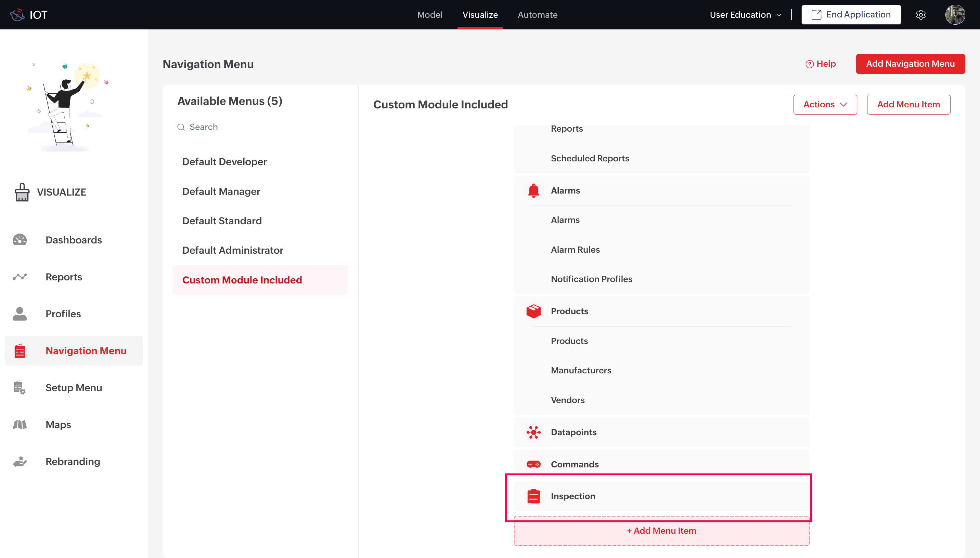Open Rebranding in sidebar
980x558 pixels.
(73, 462)
